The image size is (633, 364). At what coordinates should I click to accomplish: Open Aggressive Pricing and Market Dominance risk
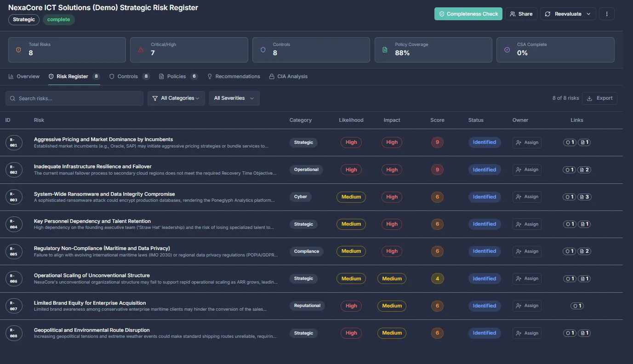click(103, 139)
